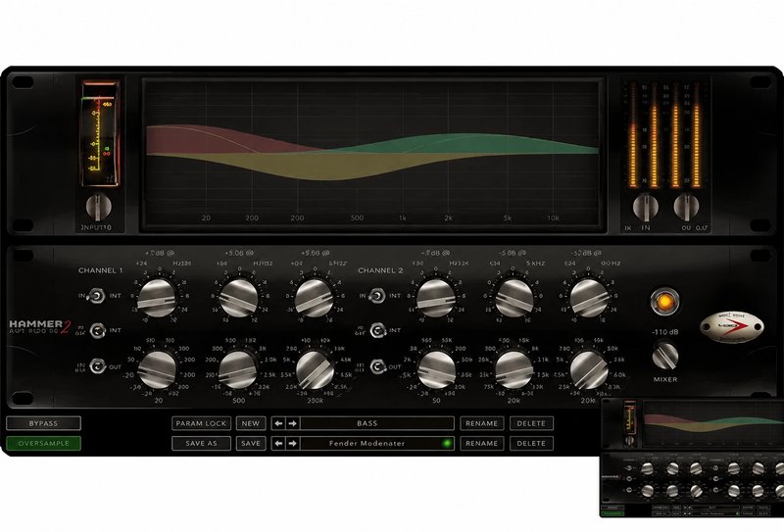Click Channel 2 low band gain knob
Screen dimensions: 784x532
pos(436,298)
